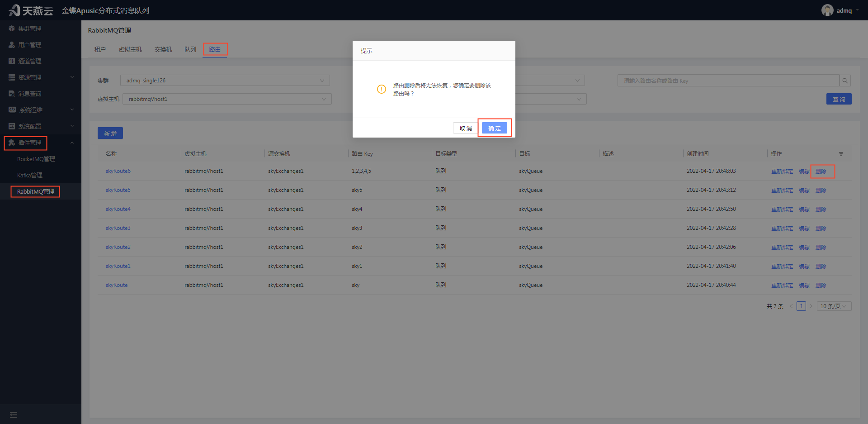Open Kafka管理 submenu item
Viewport: 868px width, 424px height.
[x=30, y=175]
